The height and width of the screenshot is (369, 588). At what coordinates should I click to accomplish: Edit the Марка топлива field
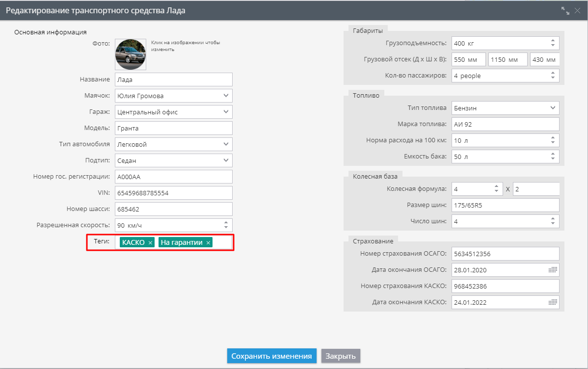coord(506,124)
